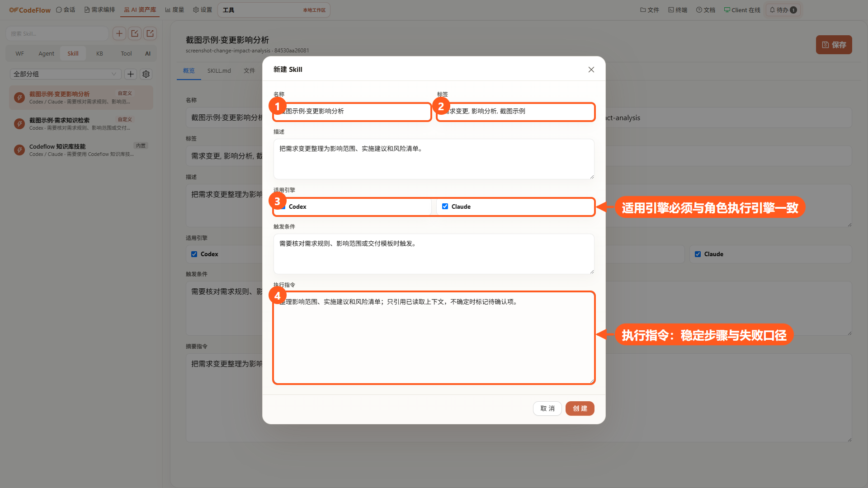The width and height of the screenshot is (868, 488).
Task: Open 设置 in the top navigation
Action: 203,10
